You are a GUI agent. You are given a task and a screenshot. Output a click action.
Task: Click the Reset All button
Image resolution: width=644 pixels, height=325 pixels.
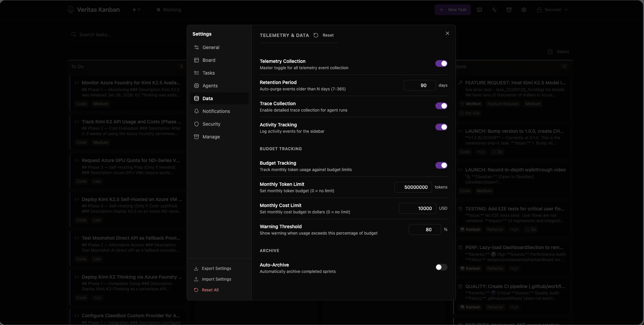click(x=210, y=290)
